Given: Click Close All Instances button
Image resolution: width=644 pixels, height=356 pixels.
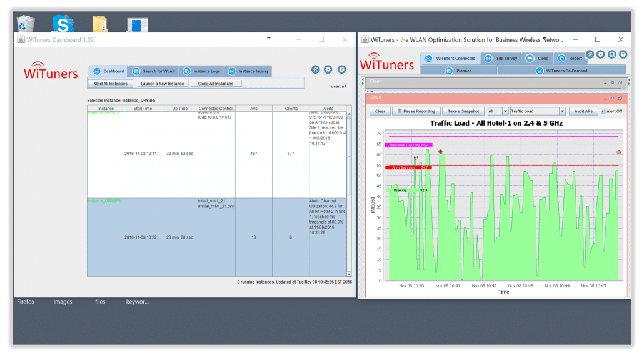Looking at the screenshot, I should tap(216, 84).
